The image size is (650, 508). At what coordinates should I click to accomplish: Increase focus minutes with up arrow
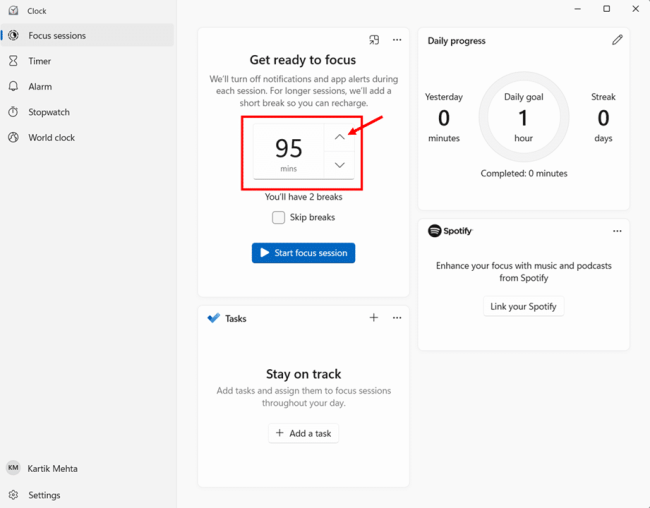340,137
